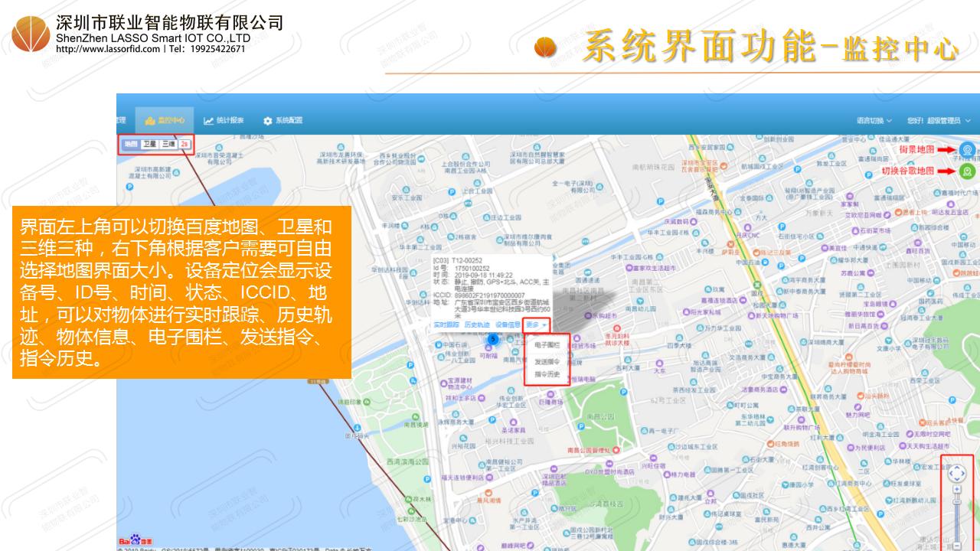Open the 超级管理员 user dropdown
980x551 pixels.
point(938,121)
